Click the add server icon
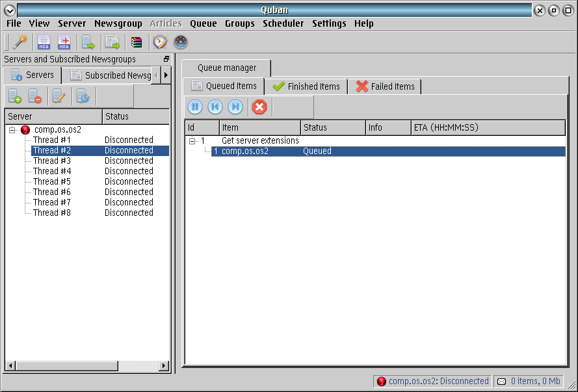The image size is (578, 392). pyautogui.click(x=15, y=96)
